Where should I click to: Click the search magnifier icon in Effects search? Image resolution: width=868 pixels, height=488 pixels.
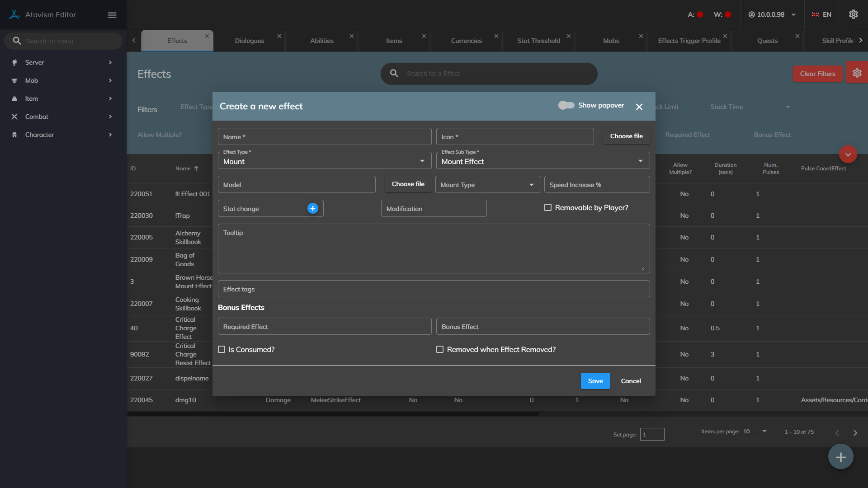[394, 74]
